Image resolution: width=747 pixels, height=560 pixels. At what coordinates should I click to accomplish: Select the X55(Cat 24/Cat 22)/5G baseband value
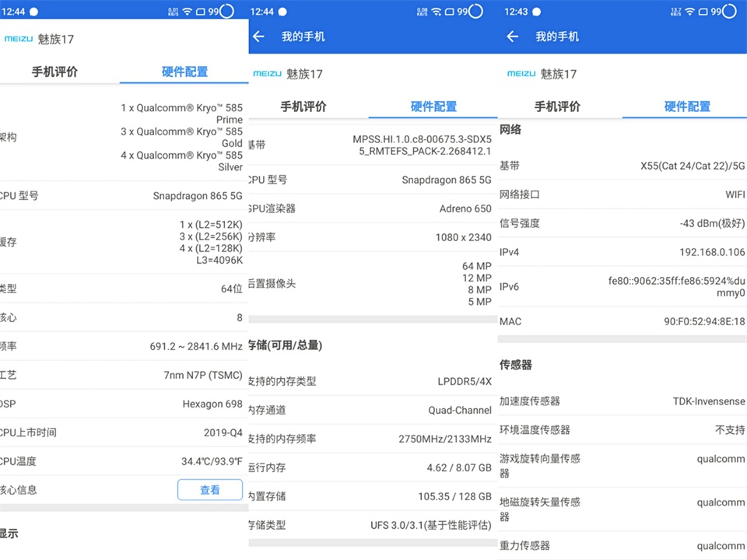click(693, 166)
